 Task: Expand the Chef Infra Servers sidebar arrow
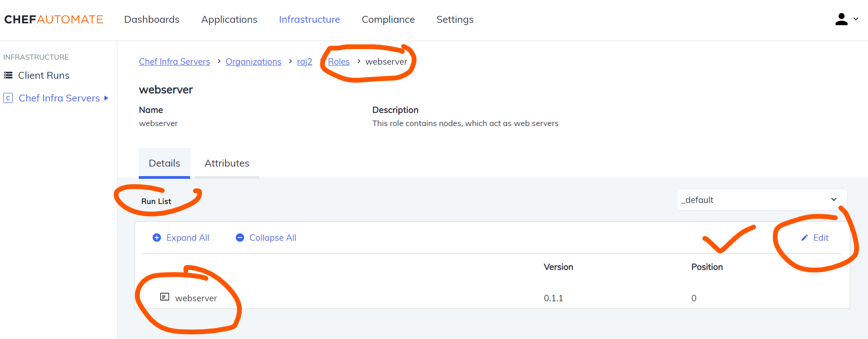pyautogui.click(x=106, y=98)
